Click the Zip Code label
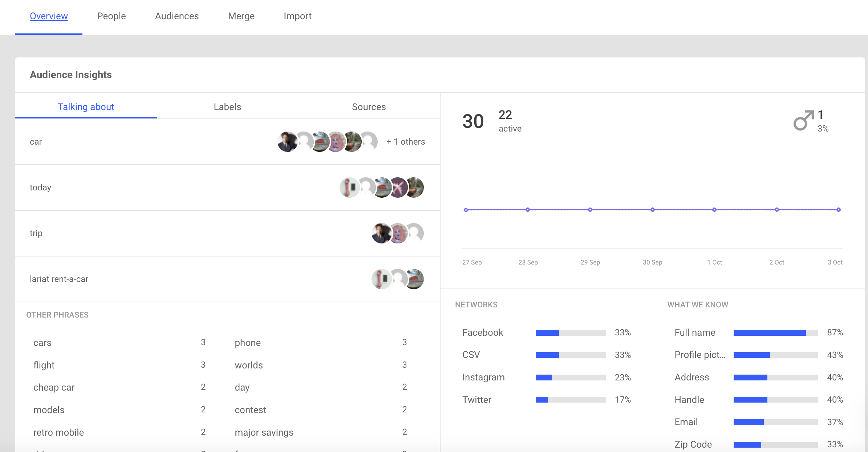Image resolution: width=868 pixels, height=452 pixels. (693, 444)
